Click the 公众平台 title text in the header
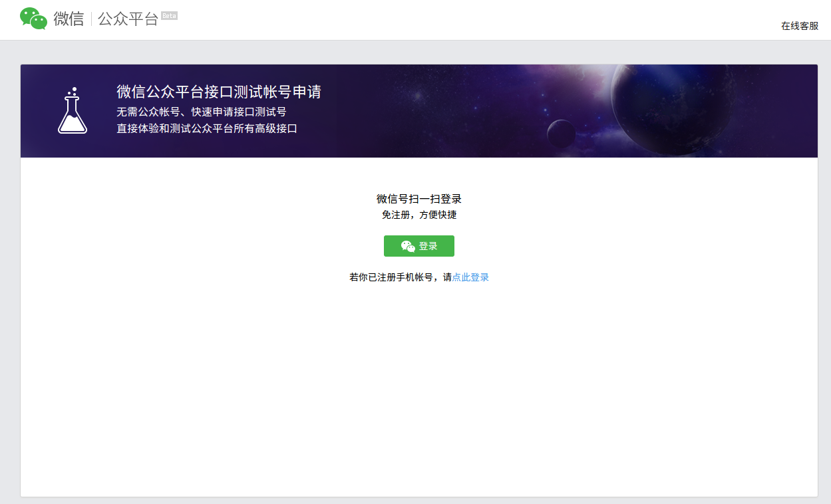Viewport: 831px width, 504px height. (x=128, y=19)
